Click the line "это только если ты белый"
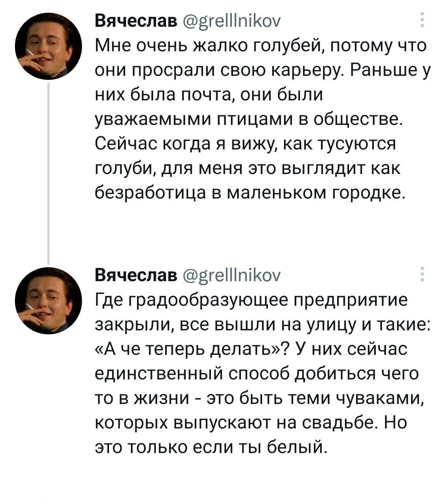Viewport: 447px width, 504px height. [211, 448]
